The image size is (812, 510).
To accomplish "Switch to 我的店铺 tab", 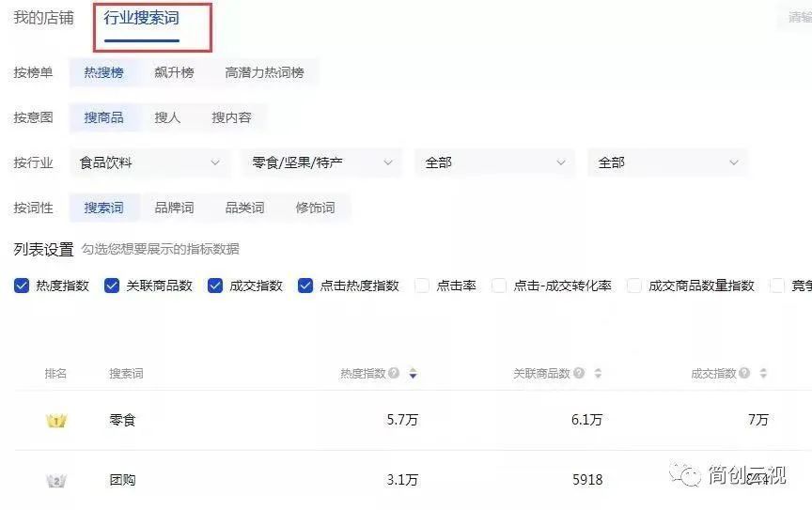I will (43, 18).
